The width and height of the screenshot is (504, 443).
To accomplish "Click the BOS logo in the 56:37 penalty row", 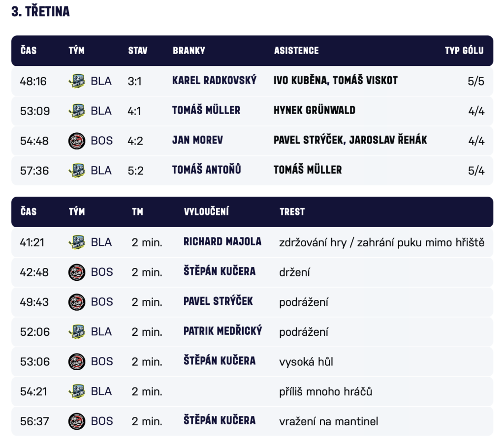I will tap(76, 421).
